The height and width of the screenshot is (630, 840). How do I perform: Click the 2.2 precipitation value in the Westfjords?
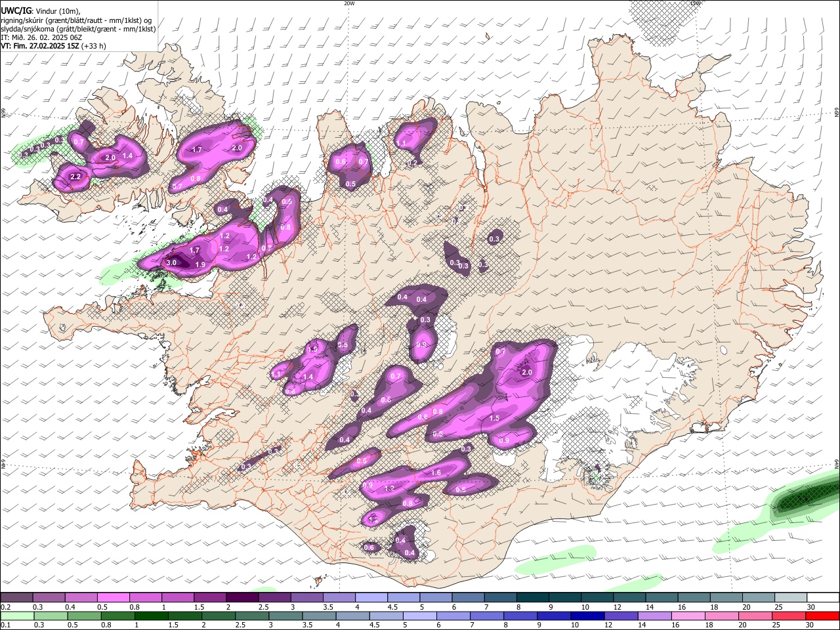pos(75,177)
